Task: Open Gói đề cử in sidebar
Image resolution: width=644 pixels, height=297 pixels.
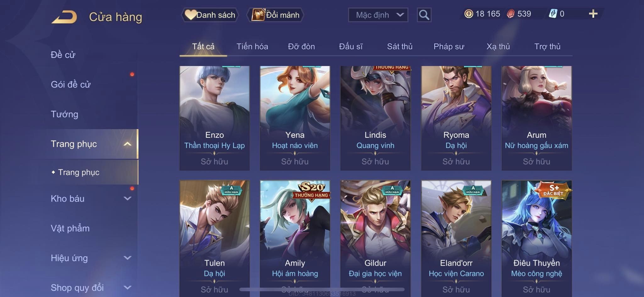Action: pos(71,84)
